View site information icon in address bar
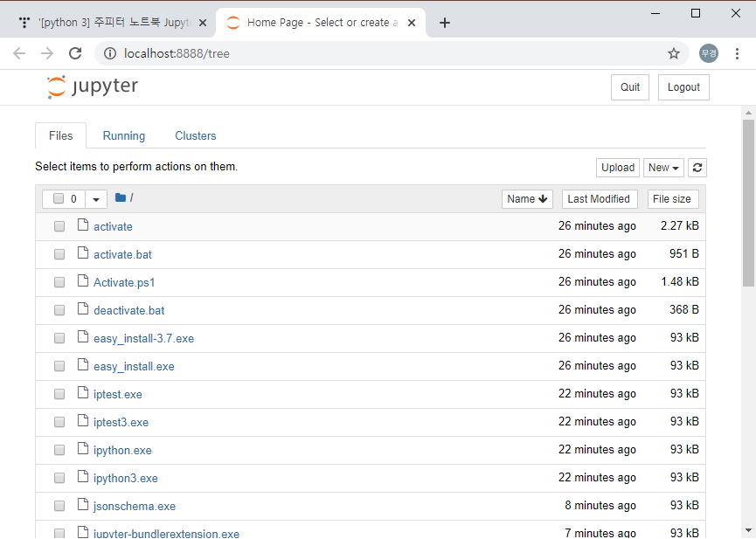Image resolution: width=756 pixels, height=539 pixels. pos(110,53)
